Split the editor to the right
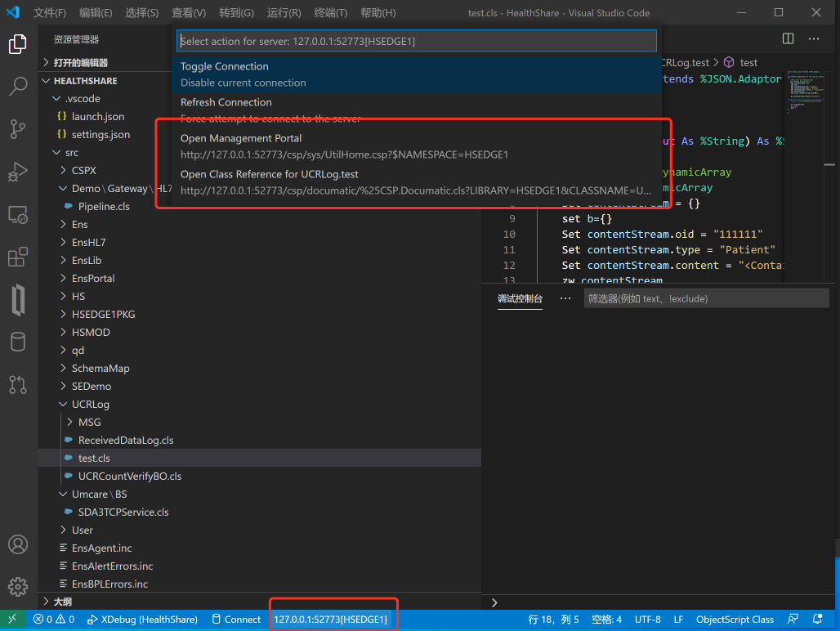The image size is (840, 631). 788,38
